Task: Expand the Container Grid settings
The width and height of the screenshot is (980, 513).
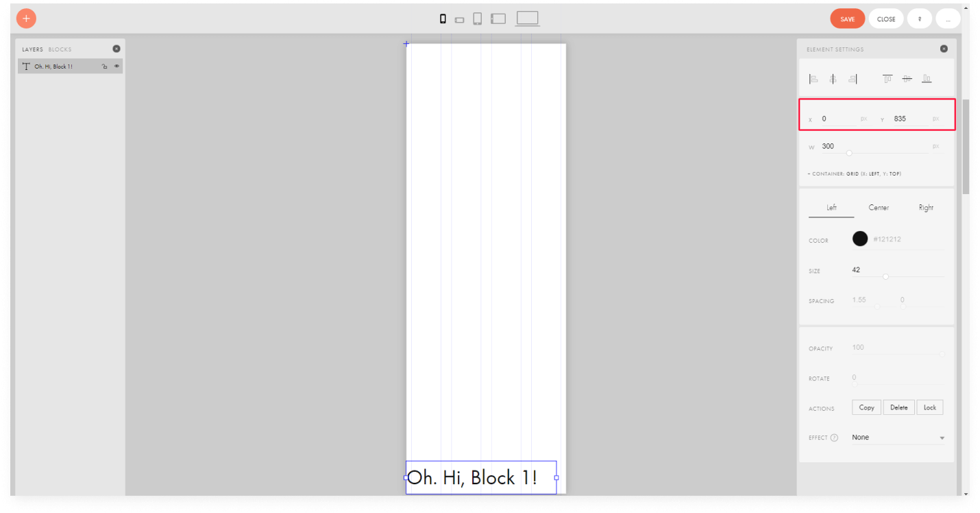Action: (854, 174)
